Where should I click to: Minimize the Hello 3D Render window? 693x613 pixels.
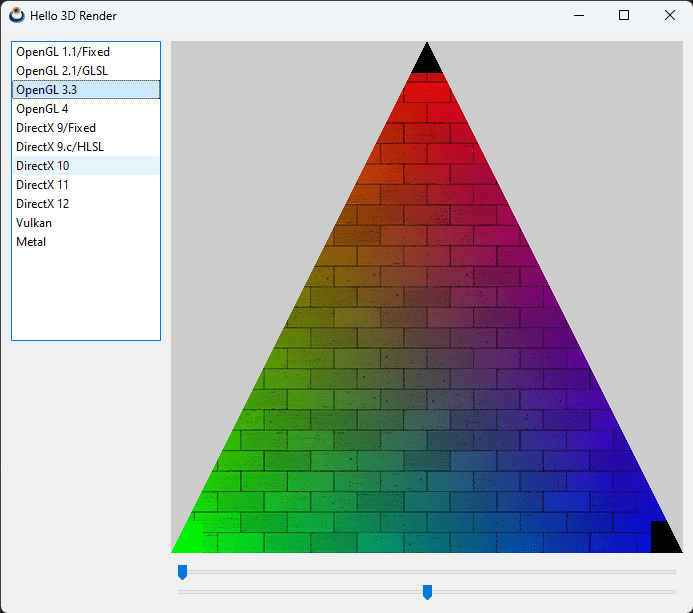[x=578, y=15]
